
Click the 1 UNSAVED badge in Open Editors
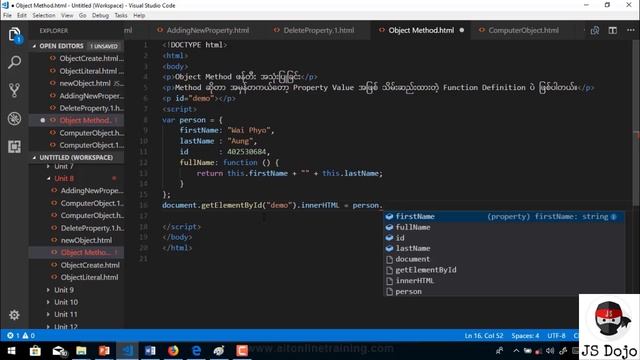[x=104, y=46]
